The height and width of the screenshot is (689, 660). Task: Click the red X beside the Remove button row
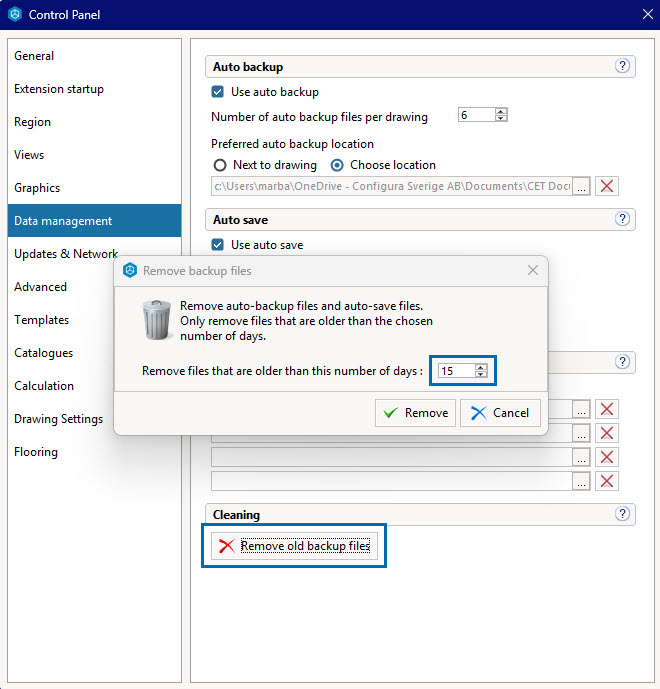point(607,409)
